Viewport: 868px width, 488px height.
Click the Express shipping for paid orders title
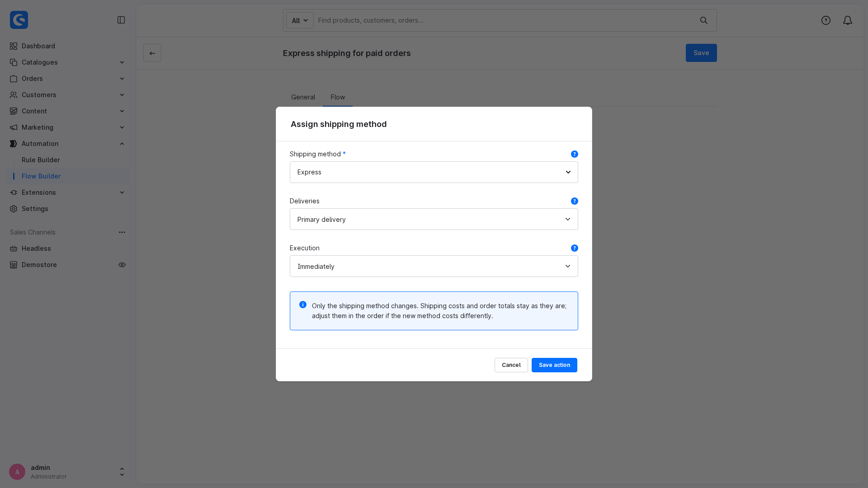pyautogui.click(x=347, y=53)
